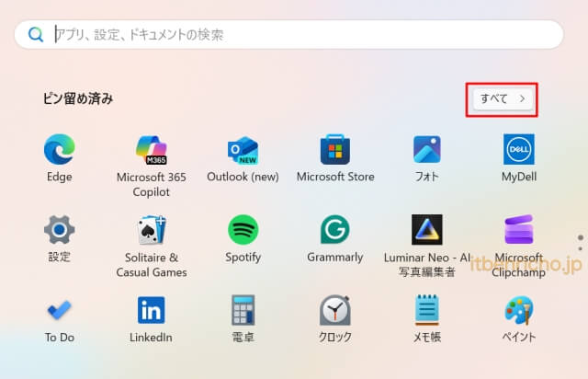This screenshot has width=588, height=379.
Task: Launch the フォト photos app
Action: click(426, 150)
